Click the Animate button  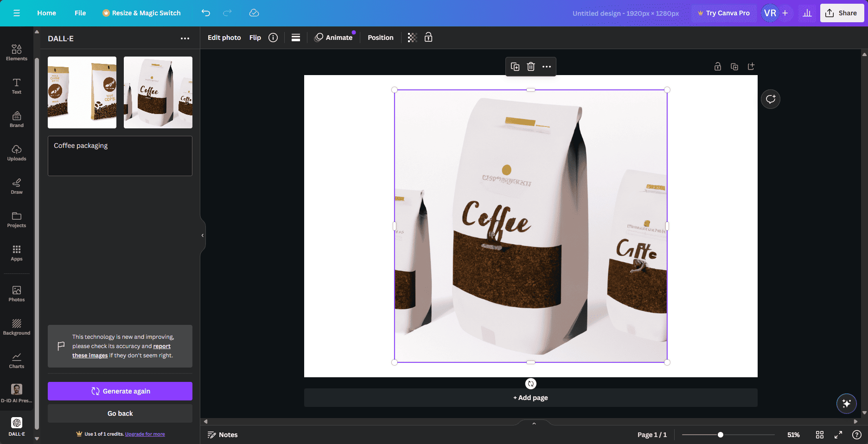334,38
